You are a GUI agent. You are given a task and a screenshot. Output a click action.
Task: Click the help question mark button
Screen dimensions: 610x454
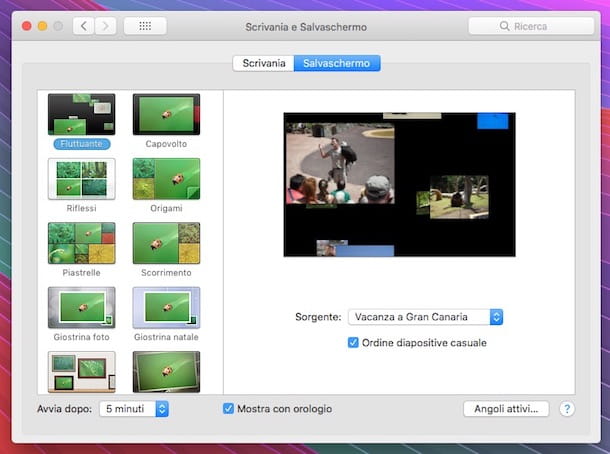567,409
